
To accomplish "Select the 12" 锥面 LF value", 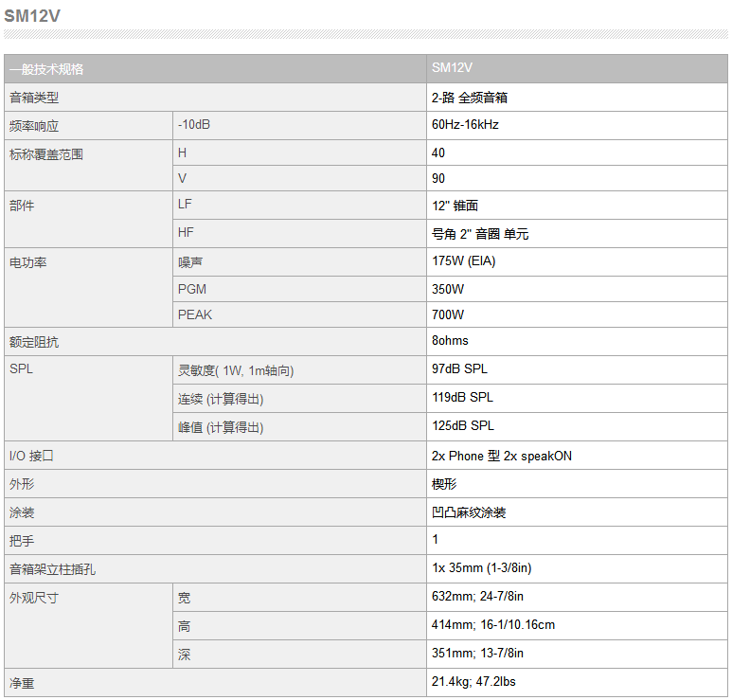I will (455, 206).
